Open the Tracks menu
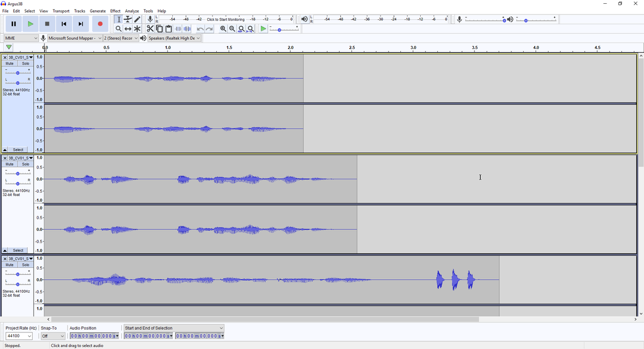Viewport: 644px width, 349px height. (79, 11)
